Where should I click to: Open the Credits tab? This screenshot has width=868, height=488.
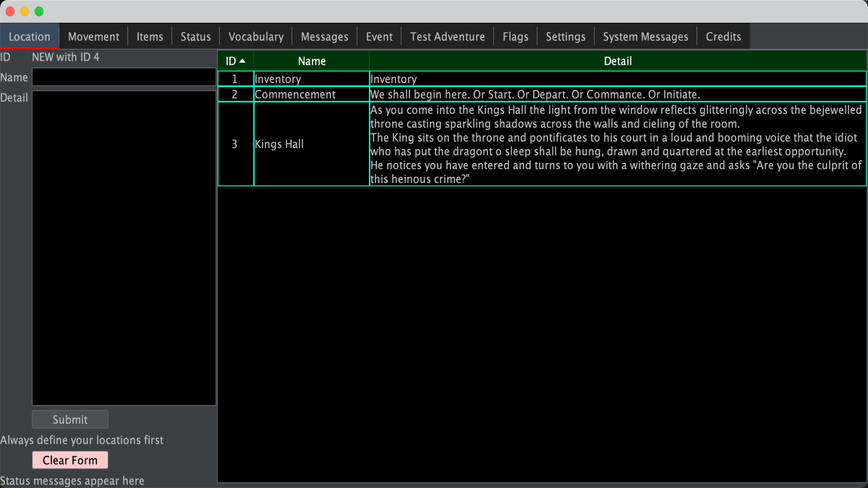point(723,36)
